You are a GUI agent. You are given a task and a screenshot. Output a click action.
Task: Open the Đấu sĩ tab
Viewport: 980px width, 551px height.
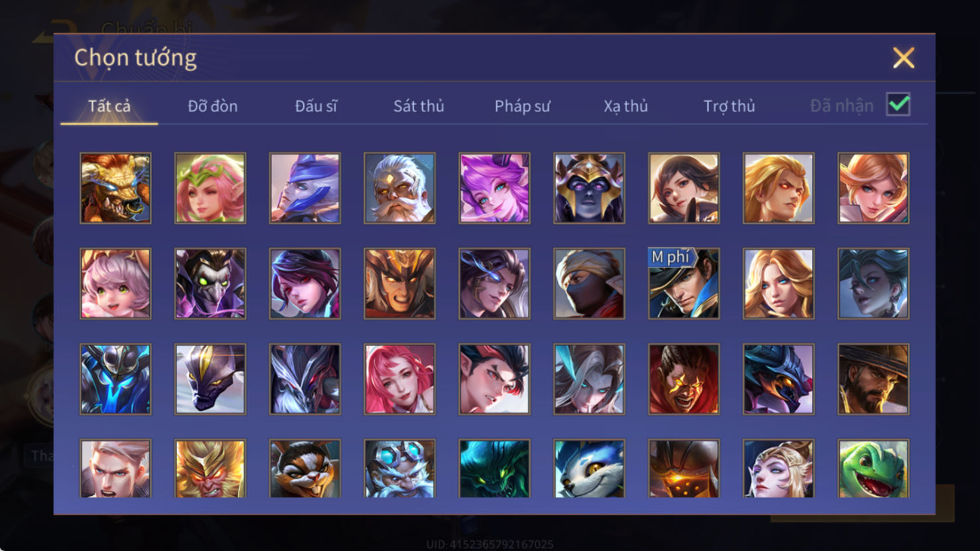coord(316,106)
